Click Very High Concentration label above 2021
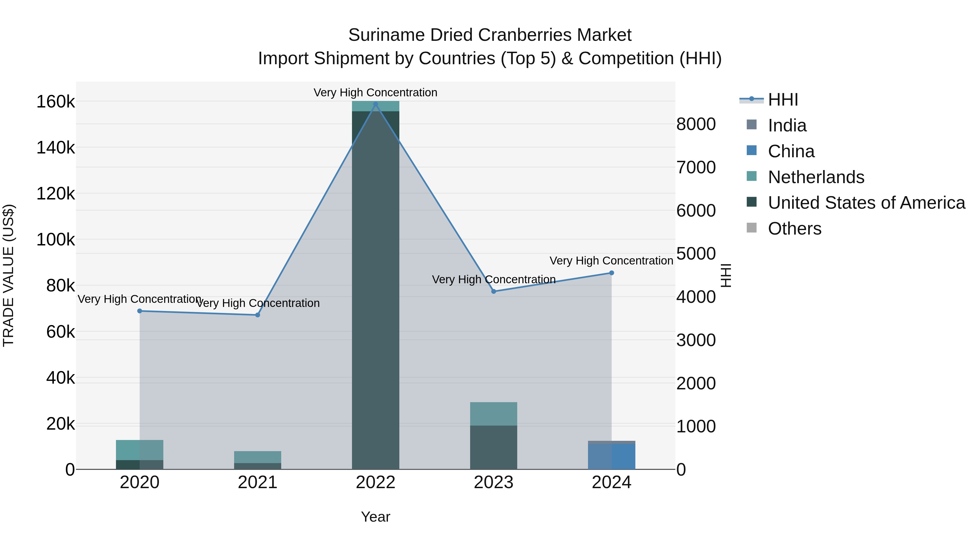 pyautogui.click(x=258, y=303)
